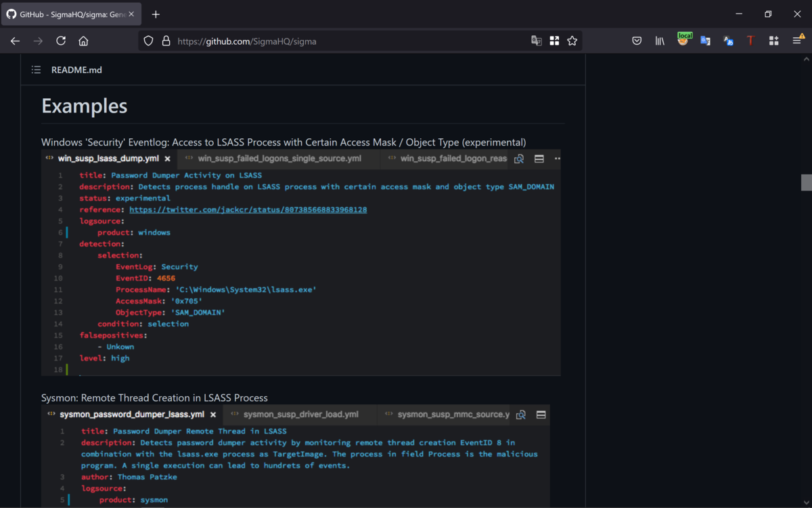Click "title: Password Dumper Remote Thread in LSASS"
The width and height of the screenshot is (812, 508).
pyautogui.click(x=184, y=431)
